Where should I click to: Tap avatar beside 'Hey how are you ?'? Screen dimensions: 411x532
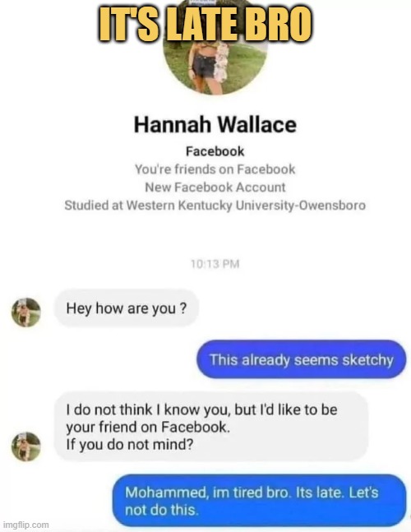click(x=26, y=312)
